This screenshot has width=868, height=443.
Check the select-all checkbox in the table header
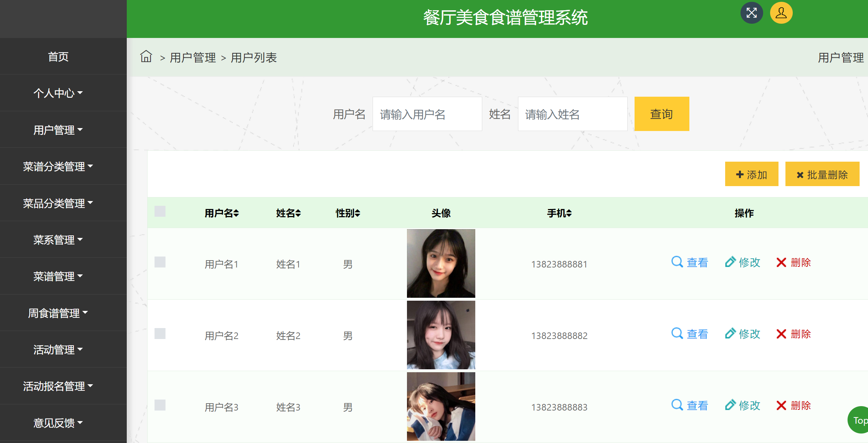click(x=160, y=212)
